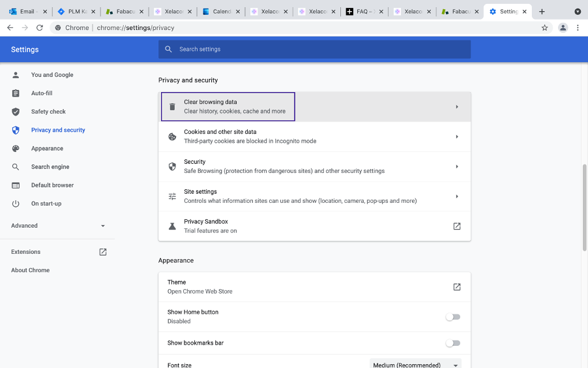Open Clear browsing data option
The height and width of the screenshot is (368, 588).
[228, 106]
